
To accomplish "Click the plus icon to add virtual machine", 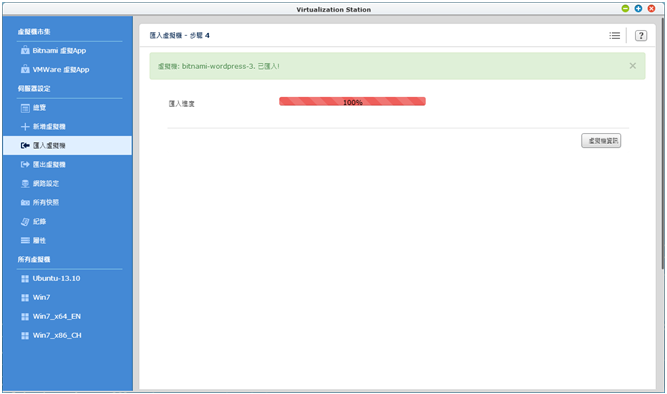I will pos(25,127).
